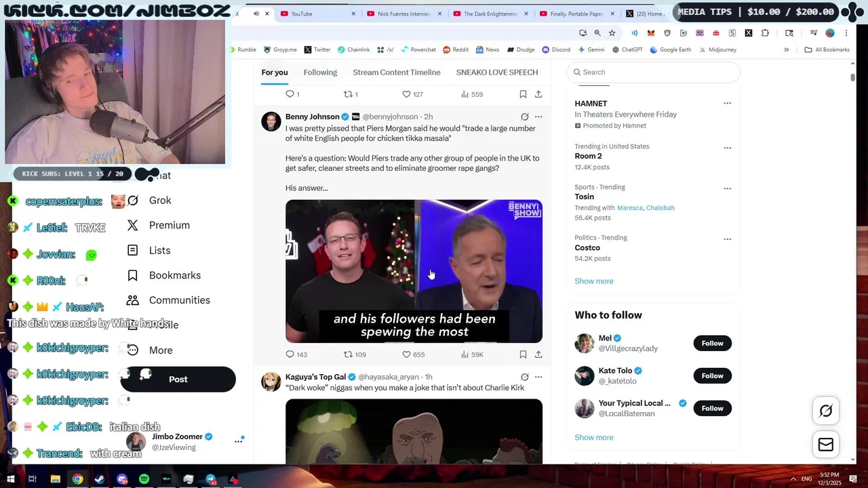Open the browser Extensions puzzle icon
The height and width of the screenshot is (488, 868).
[765, 33]
